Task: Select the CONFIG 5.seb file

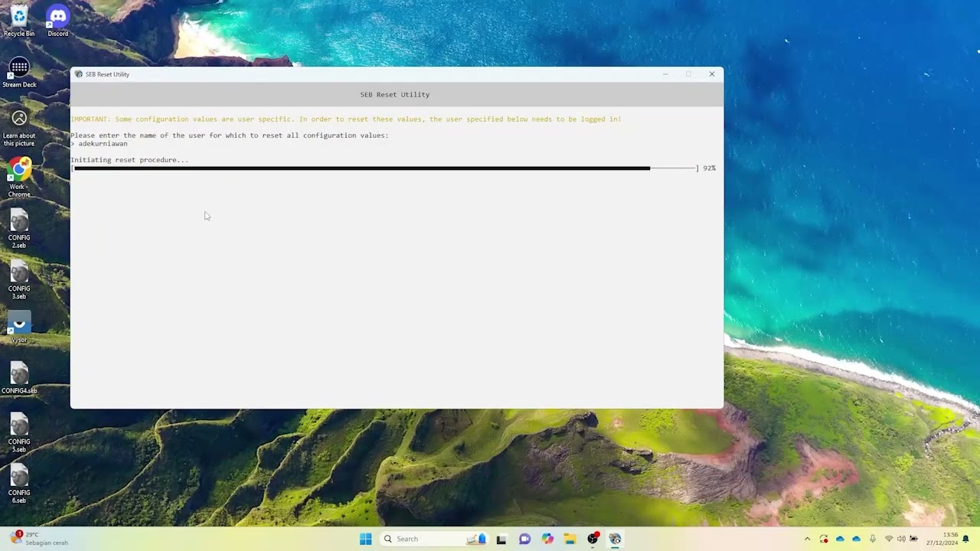Action: (19, 433)
